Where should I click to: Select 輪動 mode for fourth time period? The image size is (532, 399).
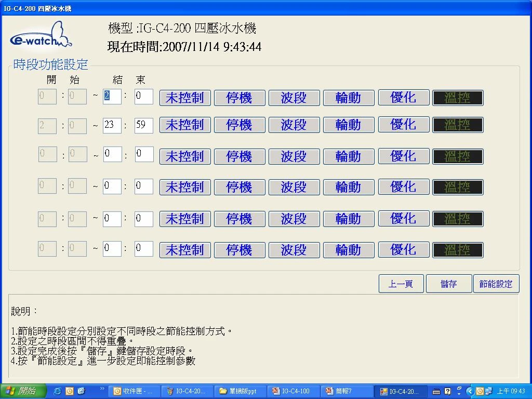tap(349, 187)
